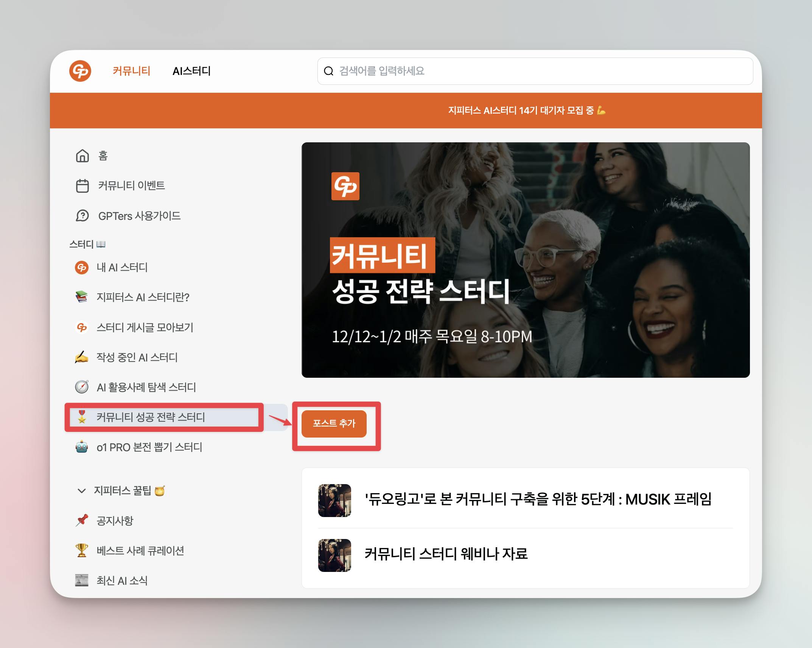The image size is (812, 648).
Task: Click the GPTers logo in header
Action: point(80,71)
